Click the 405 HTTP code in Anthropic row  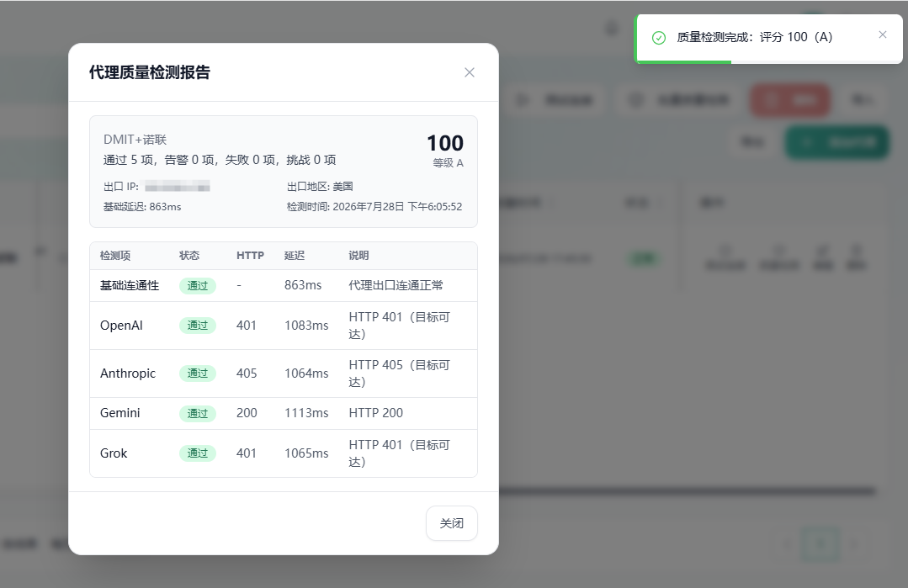click(247, 373)
